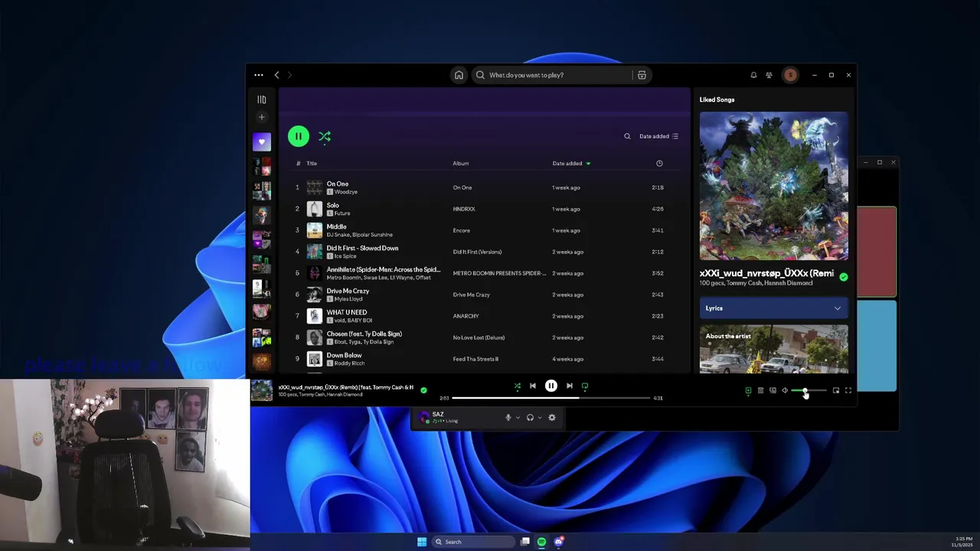Viewport: 980px width, 551px height.
Task: Select the song 'On One'
Action: pyautogui.click(x=338, y=184)
